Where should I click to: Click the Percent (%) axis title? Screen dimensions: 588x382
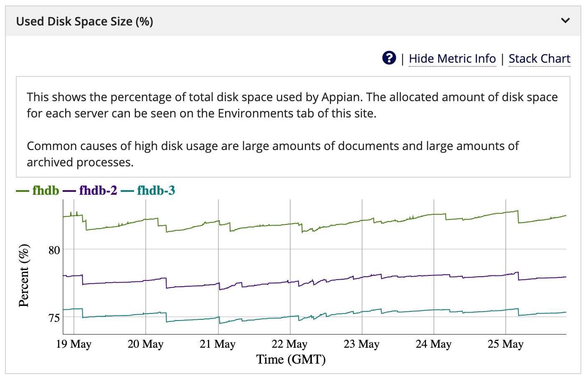click(x=24, y=276)
